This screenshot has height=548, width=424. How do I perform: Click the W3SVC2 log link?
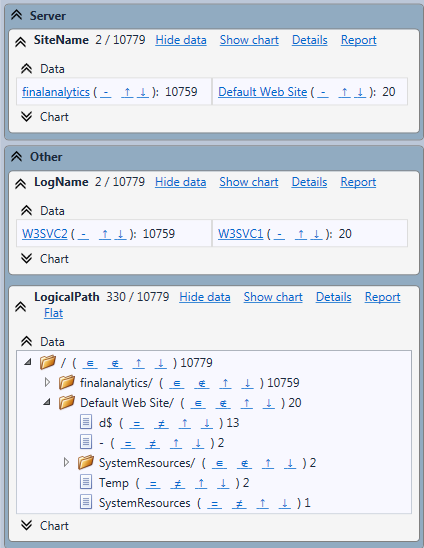click(45, 234)
